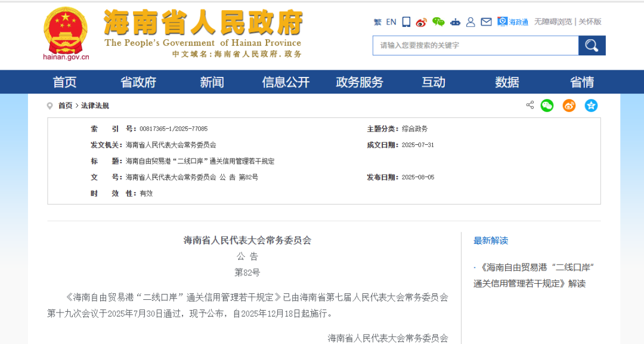644x344 pixels.
Task: Select the 数据 item on the navigation bar
Action: coord(506,82)
